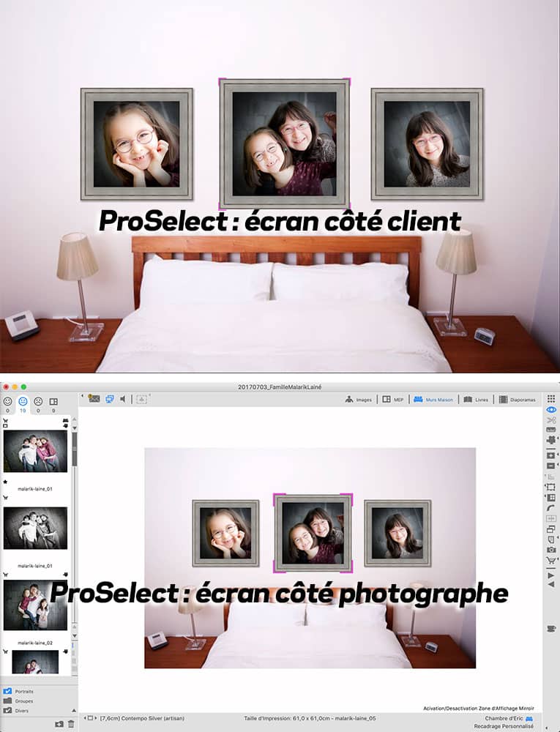This screenshot has height=732, width=560.
Task: Click the Recadrage Personnalisé label
Action: pyautogui.click(x=504, y=726)
